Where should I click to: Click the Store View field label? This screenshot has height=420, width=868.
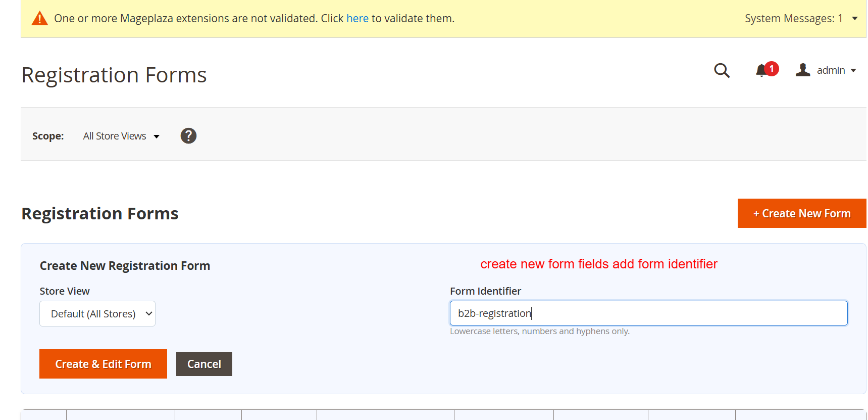(65, 291)
